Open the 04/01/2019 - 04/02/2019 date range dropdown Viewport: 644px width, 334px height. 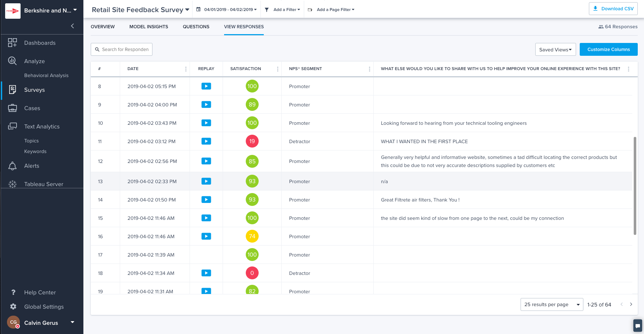click(x=230, y=10)
